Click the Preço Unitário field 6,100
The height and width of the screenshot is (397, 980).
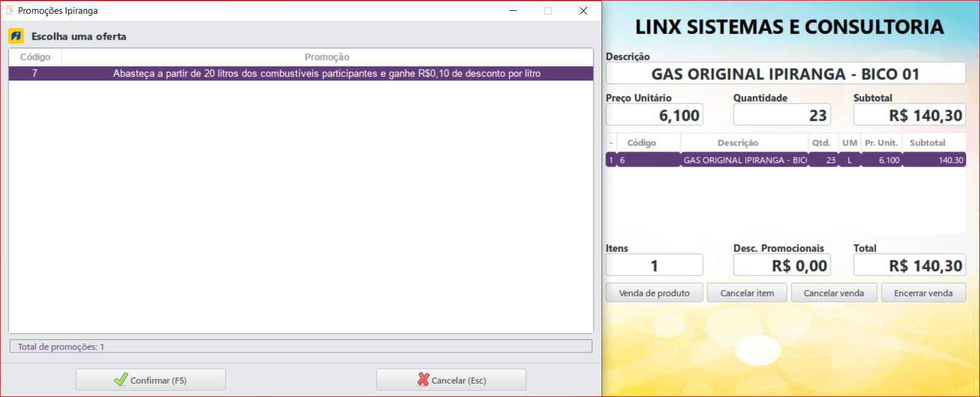click(x=654, y=115)
